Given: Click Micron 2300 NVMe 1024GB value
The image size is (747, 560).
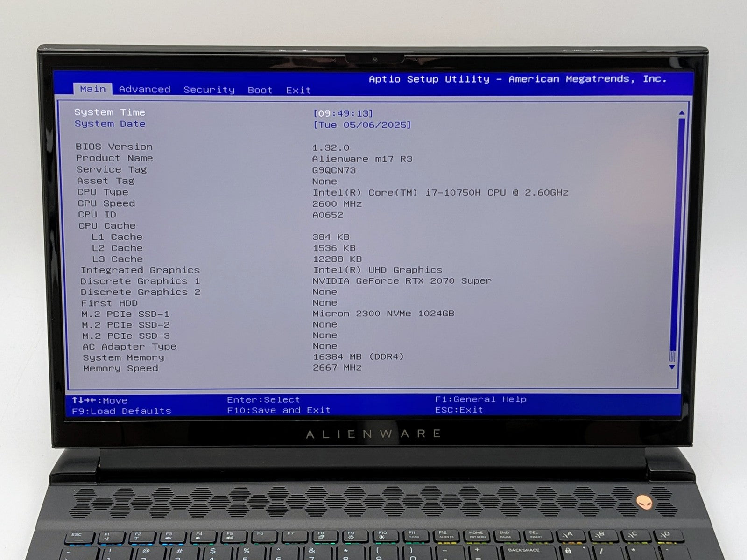Looking at the screenshot, I should coord(383,314).
